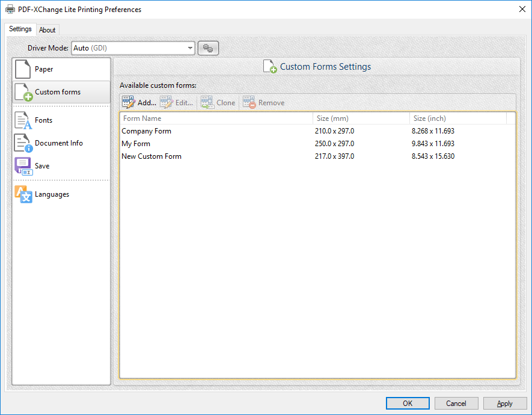Click the Edit form toolbar button
The height and width of the screenshot is (415, 532).
point(177,103)
